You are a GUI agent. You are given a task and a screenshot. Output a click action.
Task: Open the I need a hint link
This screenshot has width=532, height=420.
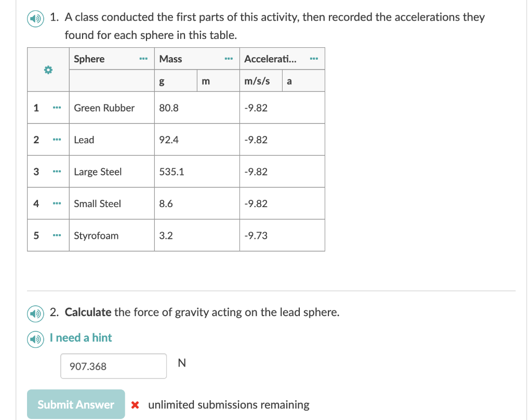coord(81,337)
